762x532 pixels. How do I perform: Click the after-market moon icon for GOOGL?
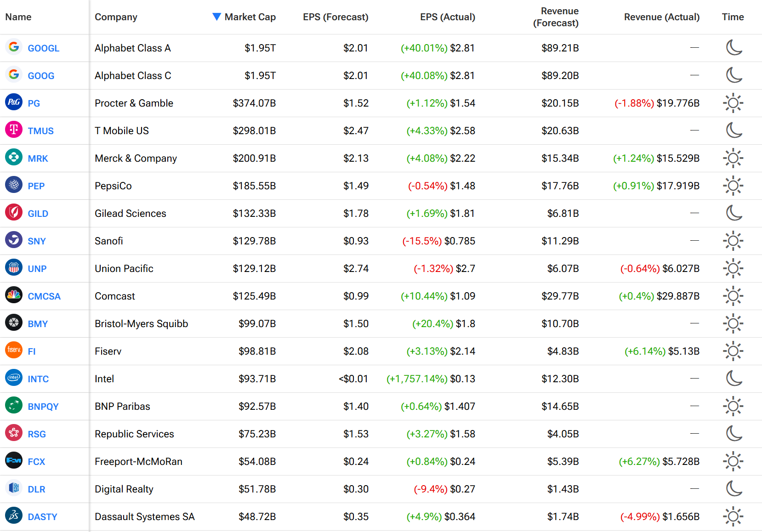[734, 47]
